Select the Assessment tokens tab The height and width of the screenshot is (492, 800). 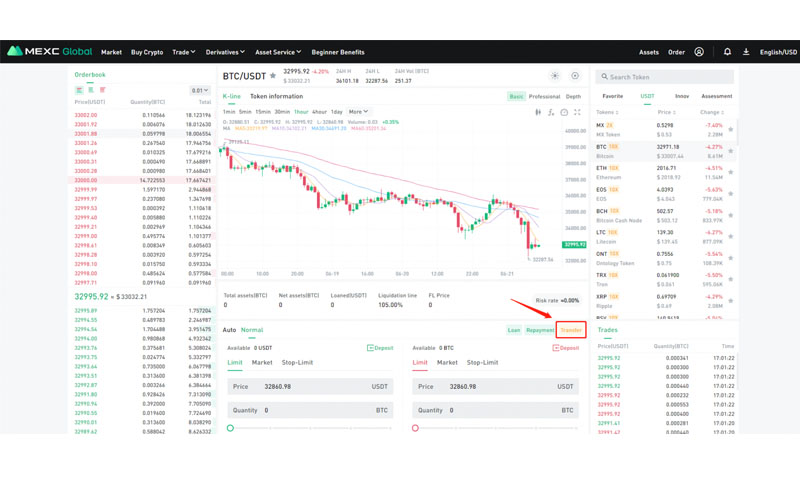716,96
